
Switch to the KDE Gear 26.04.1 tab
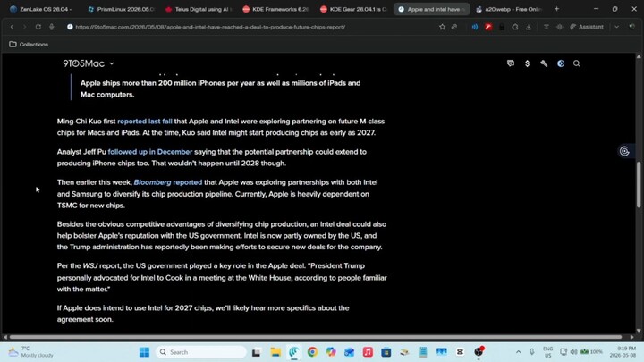353,9
